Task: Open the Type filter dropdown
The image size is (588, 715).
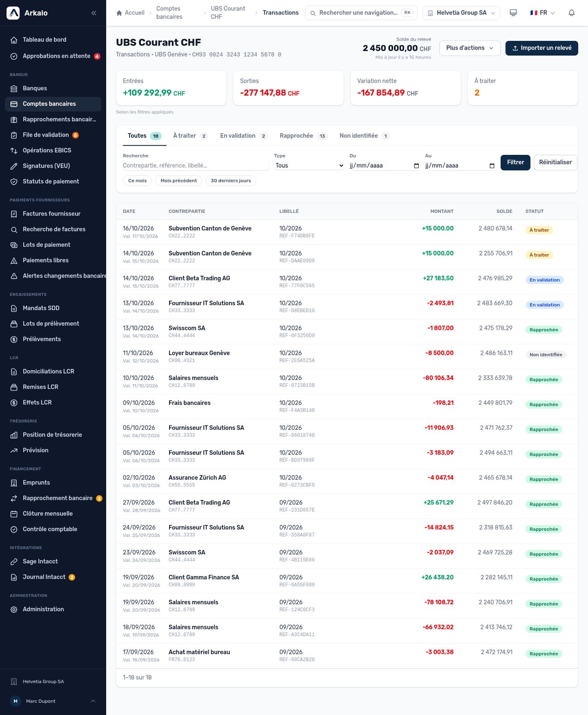Action: pyautogui.click(x=309, y=165)
